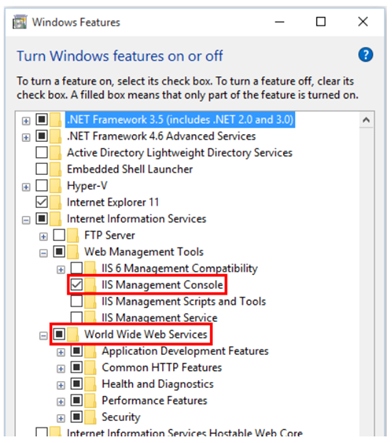Select the IIS Management Console label
This screenshot has width=392, height=443.
click(162, 285)
